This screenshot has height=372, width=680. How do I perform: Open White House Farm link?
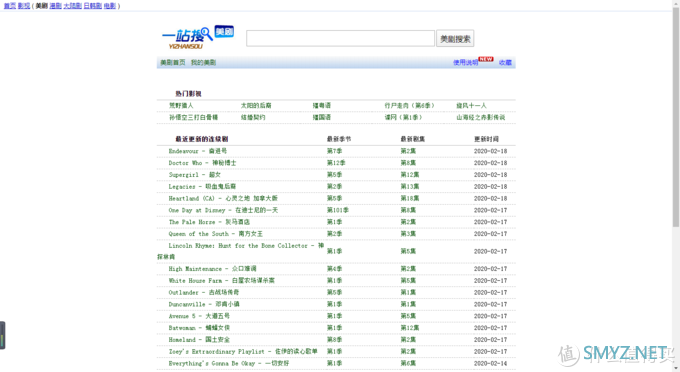click(x=222, y=281)
